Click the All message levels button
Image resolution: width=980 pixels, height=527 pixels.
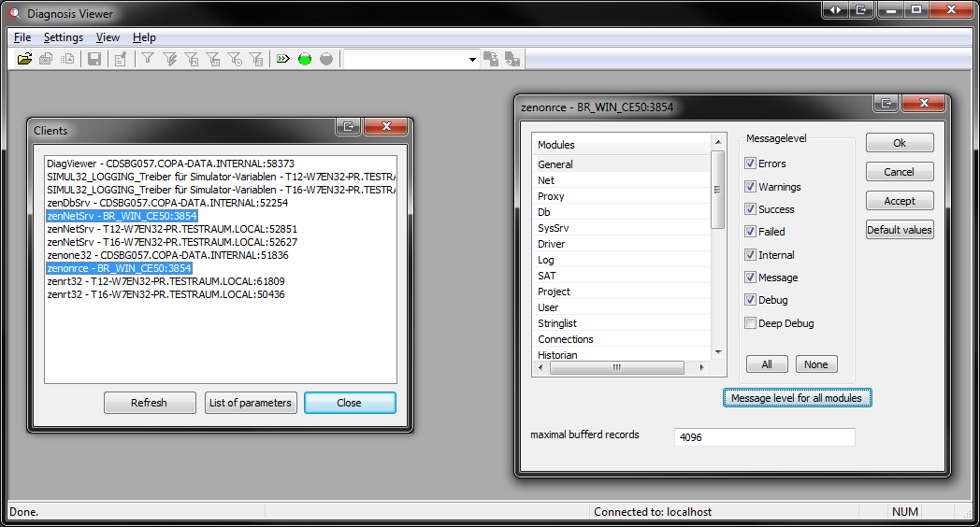click(x=767, y=364)
